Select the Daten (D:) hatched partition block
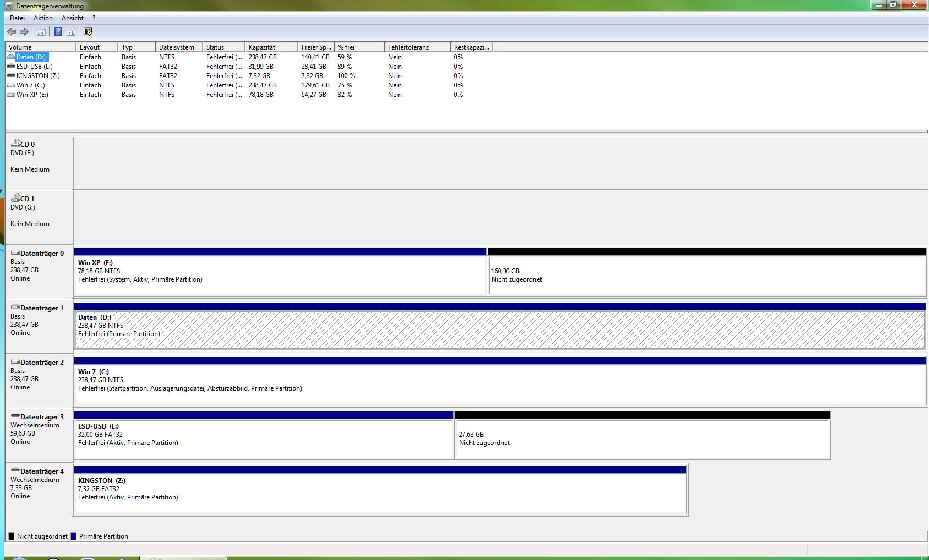The width and height of the screenshot is (929, 560). tap(500, 326)
